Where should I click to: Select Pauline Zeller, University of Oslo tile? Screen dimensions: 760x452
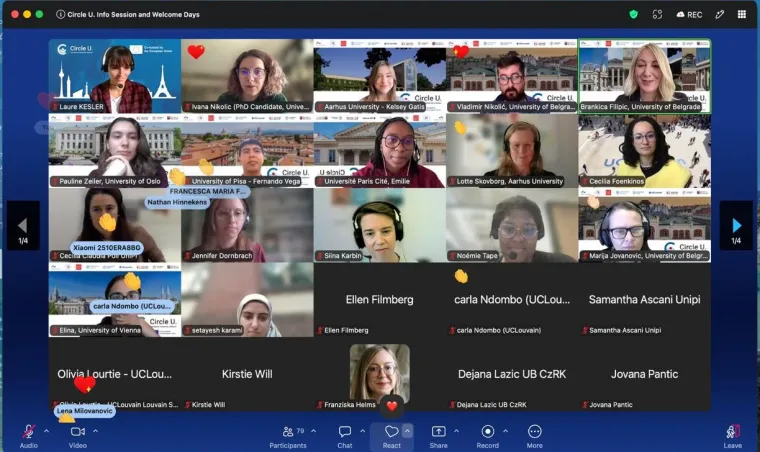point(115,151)
